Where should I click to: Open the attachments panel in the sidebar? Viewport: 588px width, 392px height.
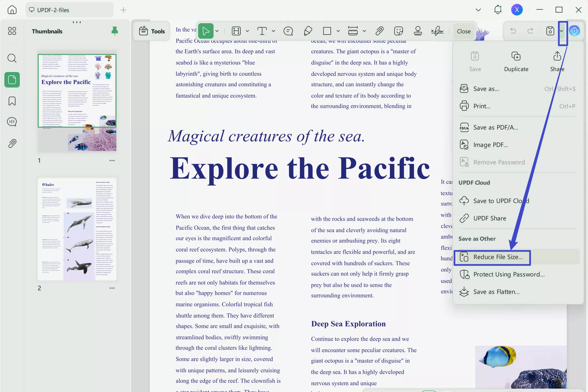pos(12,143)
